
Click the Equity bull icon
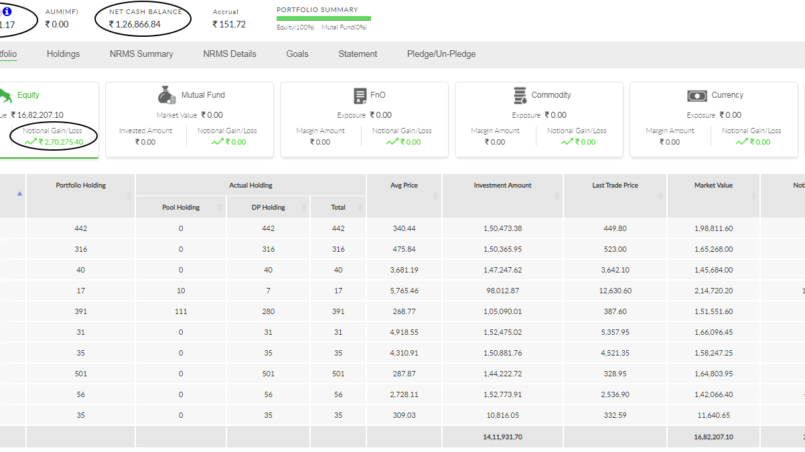point(5,96)
